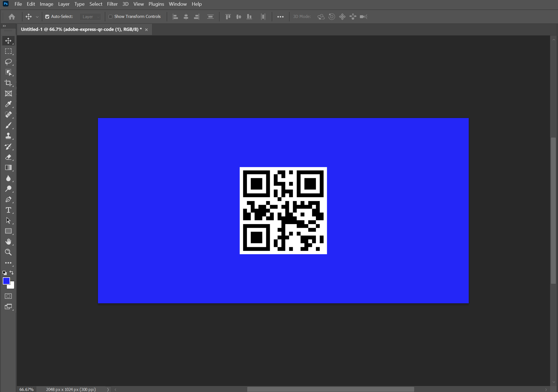
Task: Select the Crop tool
Action: click(x=8, y=83)
